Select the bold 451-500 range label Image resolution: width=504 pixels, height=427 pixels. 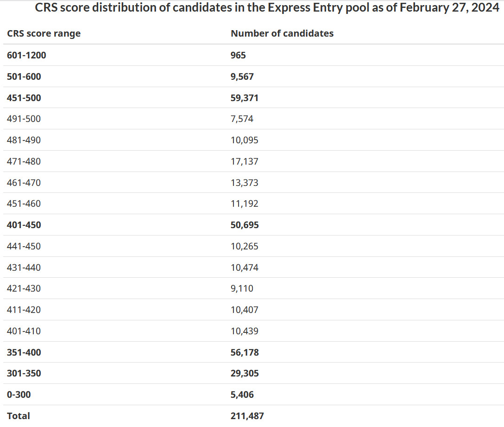click(24, 98)
